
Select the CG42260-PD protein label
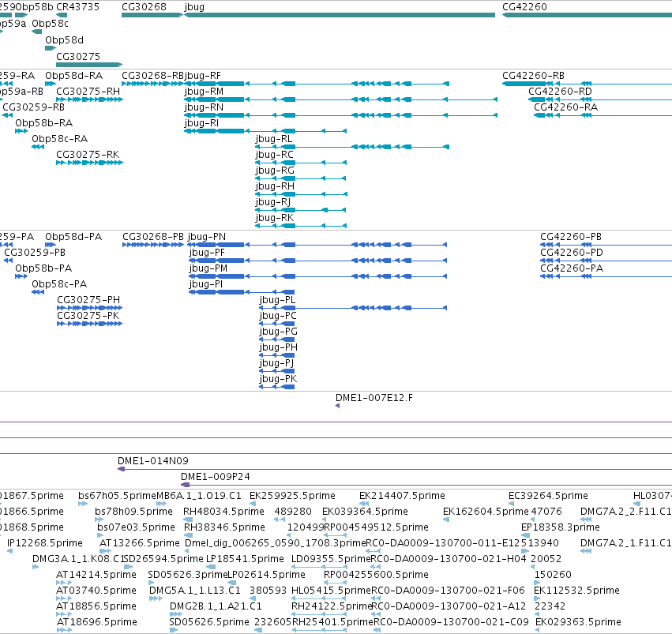571,253
